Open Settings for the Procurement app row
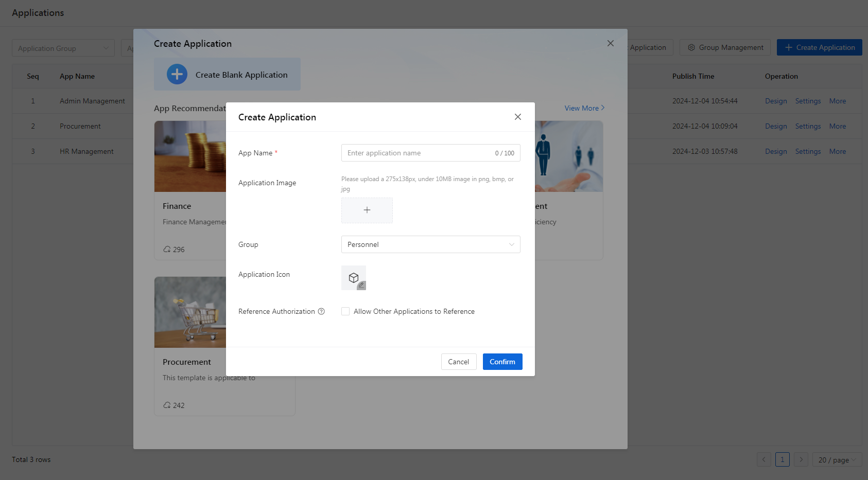This screenshot has width=868, height=480. tap(808, 127)
